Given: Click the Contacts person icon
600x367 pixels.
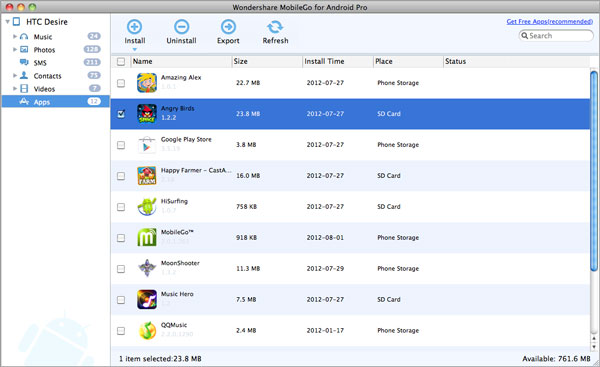Looking at the screenshot, I should [x=24, y=75].
